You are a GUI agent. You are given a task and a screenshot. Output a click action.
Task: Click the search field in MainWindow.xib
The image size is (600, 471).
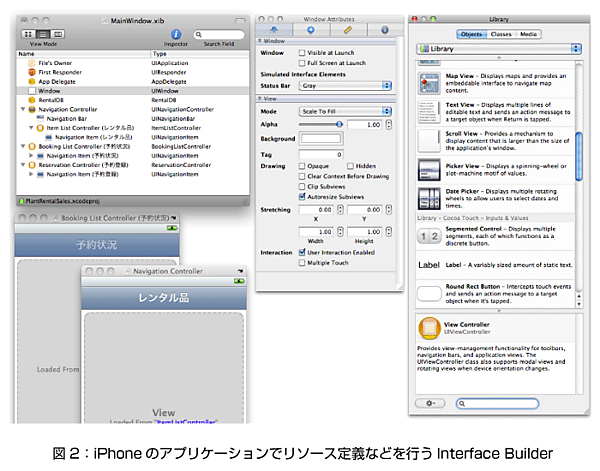[x=219, y=34]
